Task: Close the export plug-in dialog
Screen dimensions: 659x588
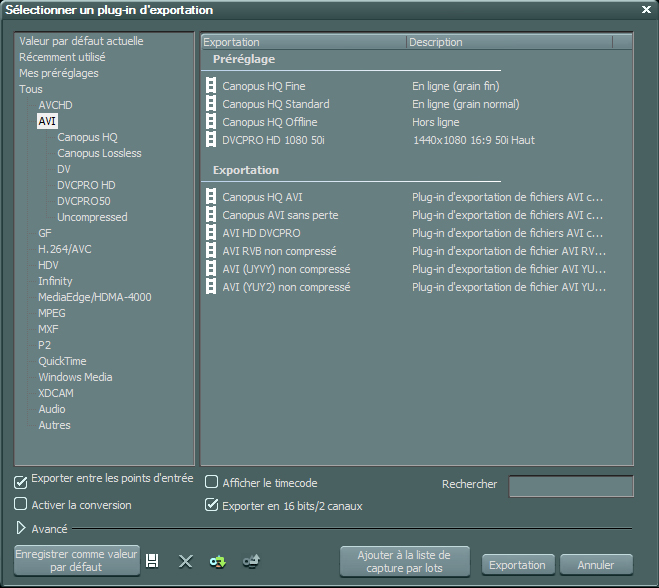Action: tap(646, 9)
